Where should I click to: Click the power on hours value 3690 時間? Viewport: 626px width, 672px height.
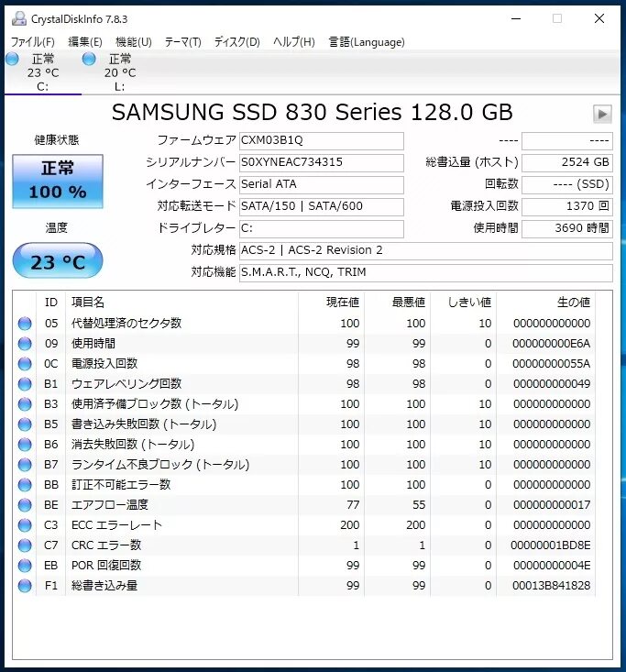567,228
